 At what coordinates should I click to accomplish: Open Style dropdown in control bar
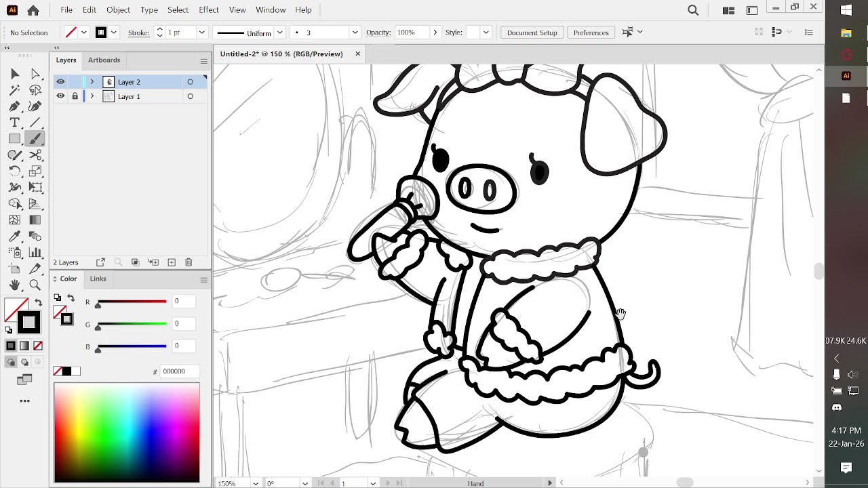[486, 33]
